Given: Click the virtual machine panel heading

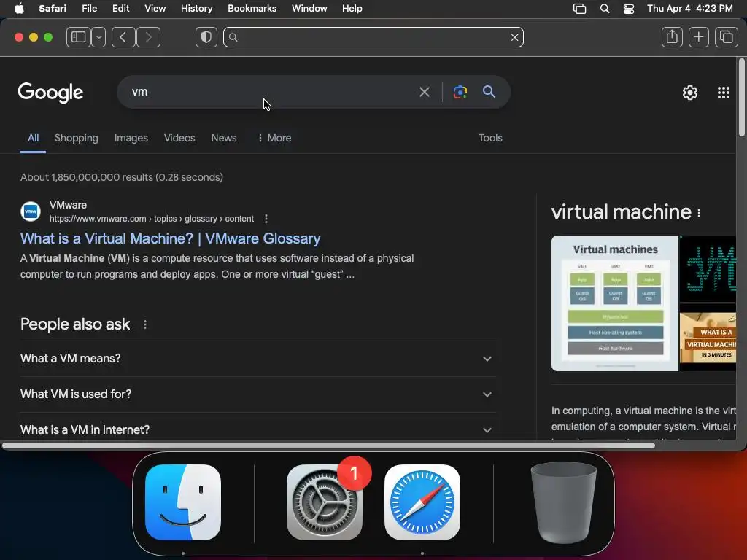Looking at the screenshot, I should 622,212.
